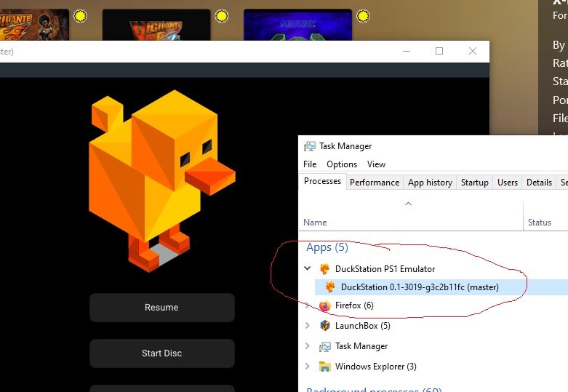The image size is (568, 392).
Task: Click the DuckStation 0.1-3019 child process icon
Action: pos(330,287)
